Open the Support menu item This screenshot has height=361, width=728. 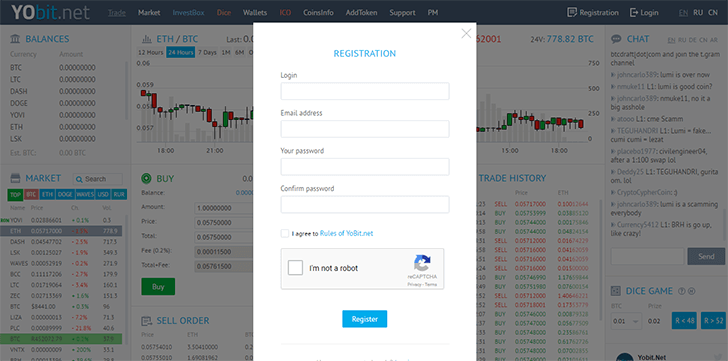click(x=403, y=13)
